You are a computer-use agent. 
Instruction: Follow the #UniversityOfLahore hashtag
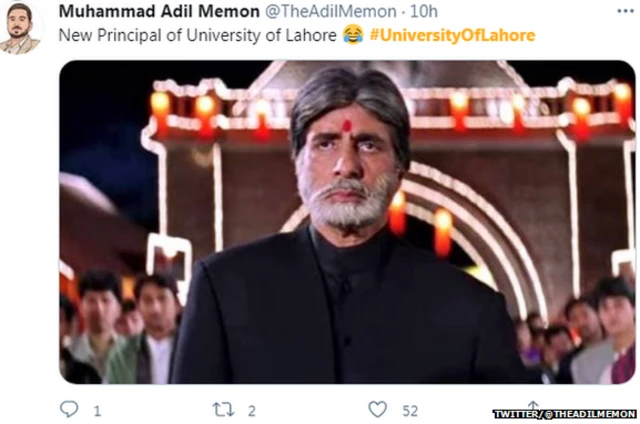(x=452, y=35)
